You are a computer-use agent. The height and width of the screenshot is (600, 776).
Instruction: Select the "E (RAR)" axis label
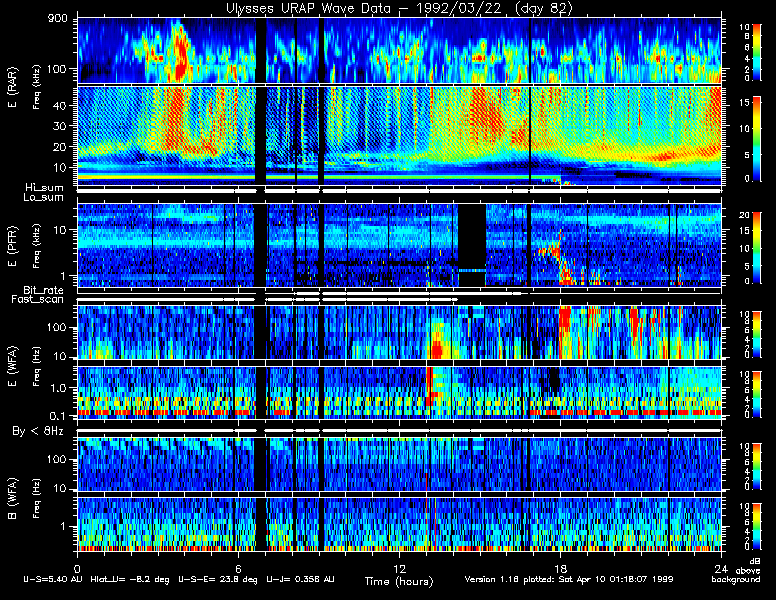(x=12, y=87)
